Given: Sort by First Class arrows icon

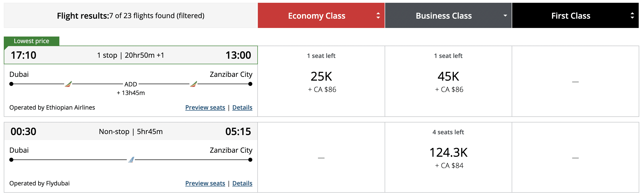Looking at the screenshot, I should (632, 16).
